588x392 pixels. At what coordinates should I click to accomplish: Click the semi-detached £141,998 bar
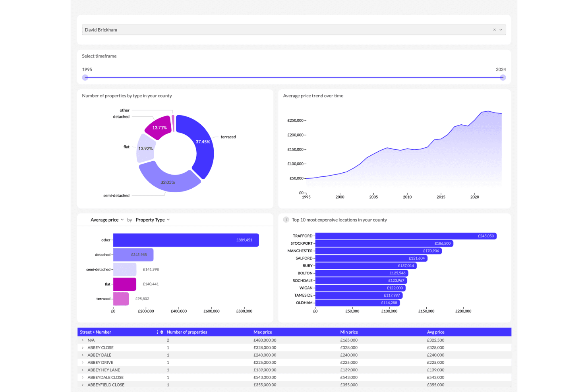125,269
